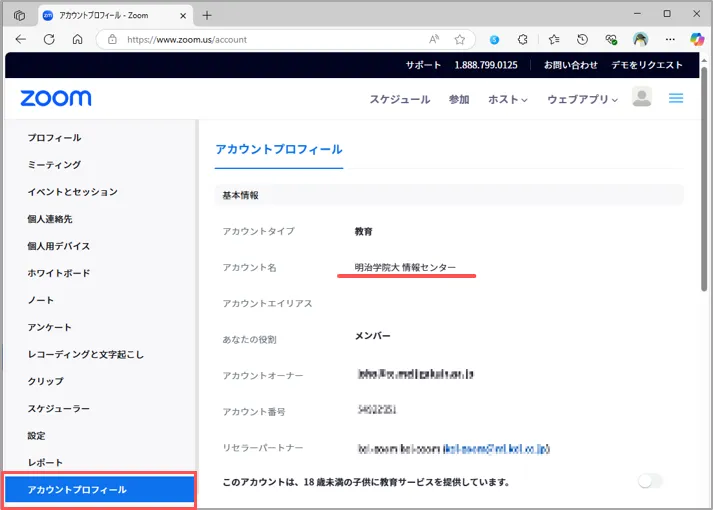Click the browser back arrow
This screenshot has width=713, height=510.
(x=21, y=40)
